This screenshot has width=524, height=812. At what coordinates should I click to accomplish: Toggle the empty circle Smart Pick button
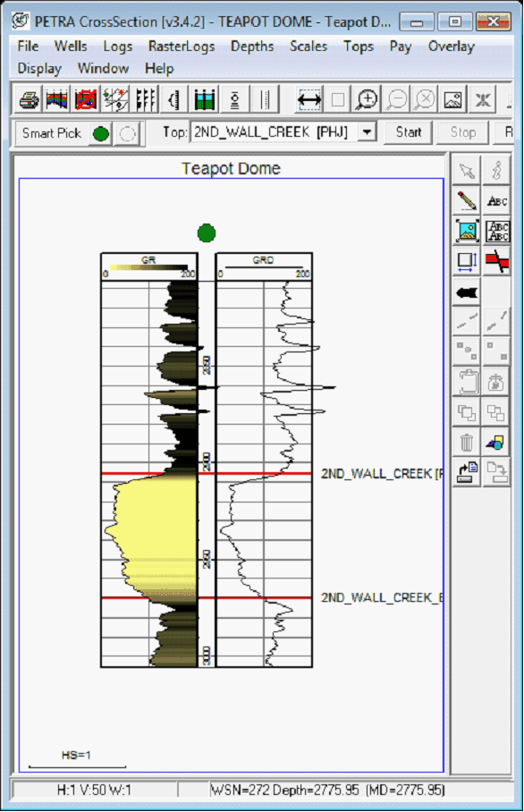click(x=127, y=134)
